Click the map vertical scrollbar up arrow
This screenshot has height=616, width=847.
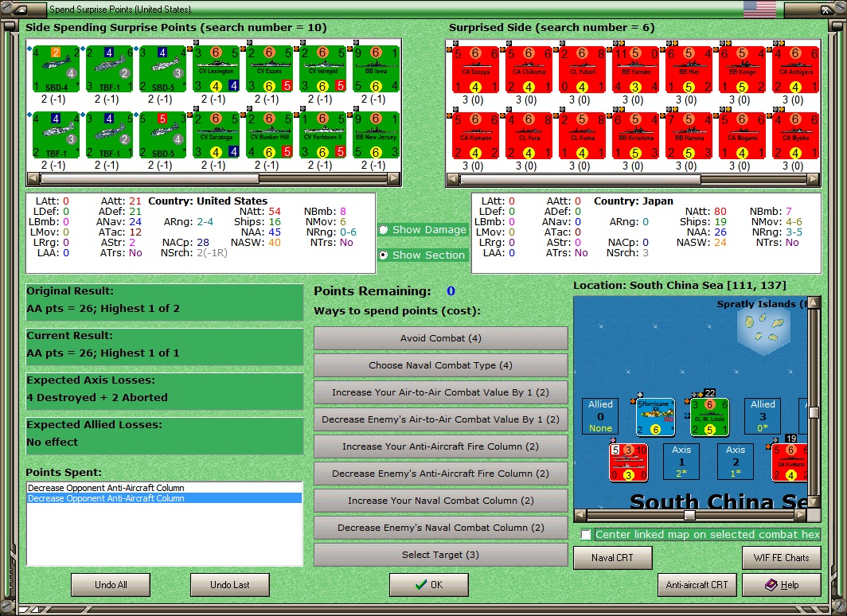point(814,302)
